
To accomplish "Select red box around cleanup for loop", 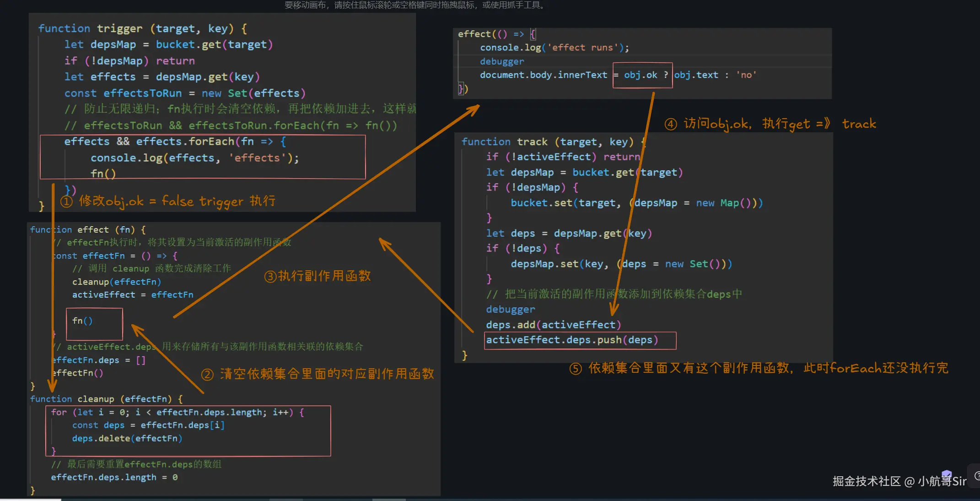I will pyautogui.click(x=188, y=430).
